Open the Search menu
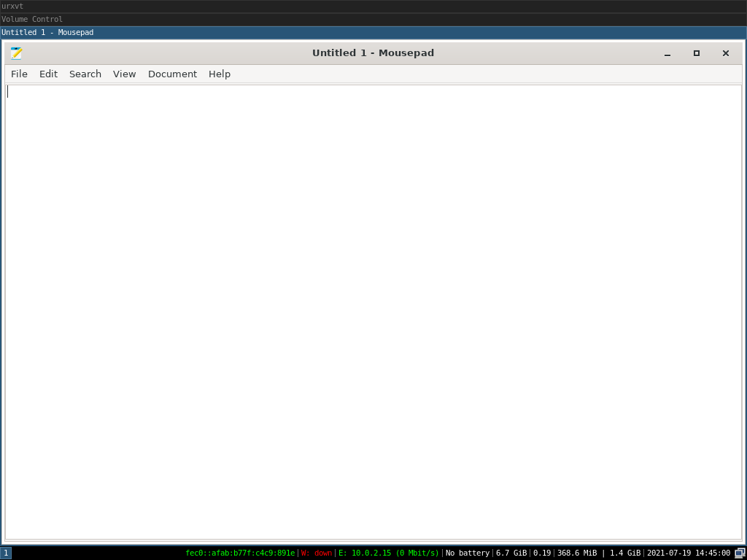This screenshot has height=560, width=747. click(85, 74)
